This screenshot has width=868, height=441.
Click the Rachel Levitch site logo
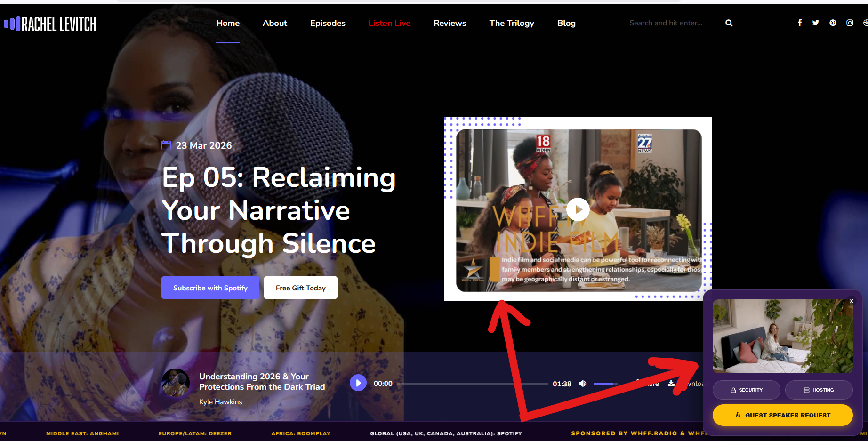tap(50, 24)
